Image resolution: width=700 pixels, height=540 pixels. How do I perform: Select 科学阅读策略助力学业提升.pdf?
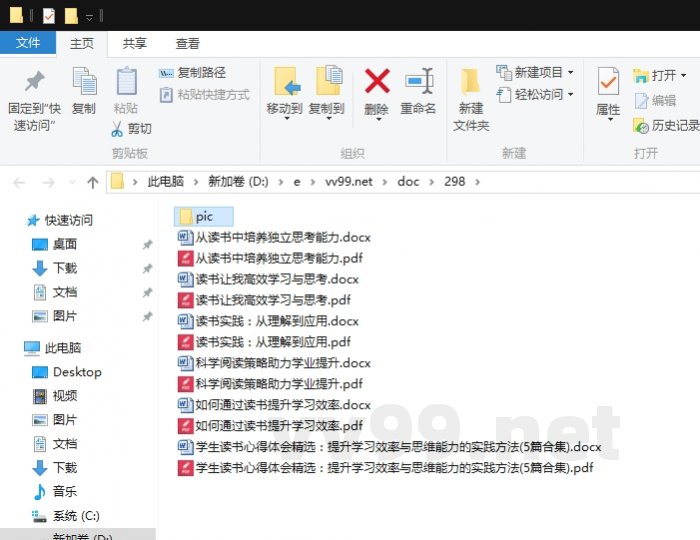[x=271, y=384]
